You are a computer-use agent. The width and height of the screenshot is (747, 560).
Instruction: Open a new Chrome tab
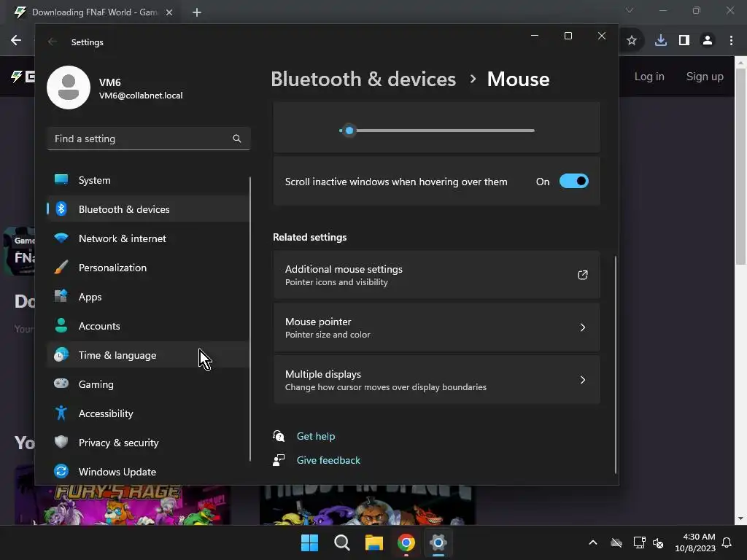point(197,12)
